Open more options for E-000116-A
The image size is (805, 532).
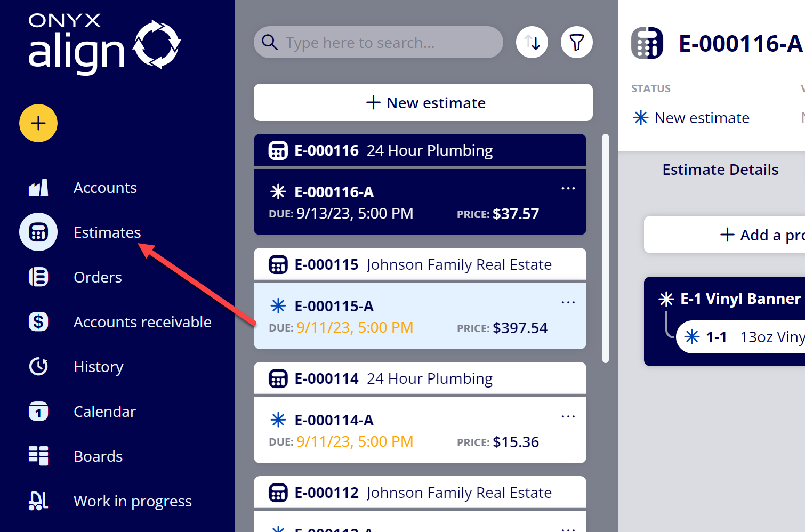(x=568, y=188)
